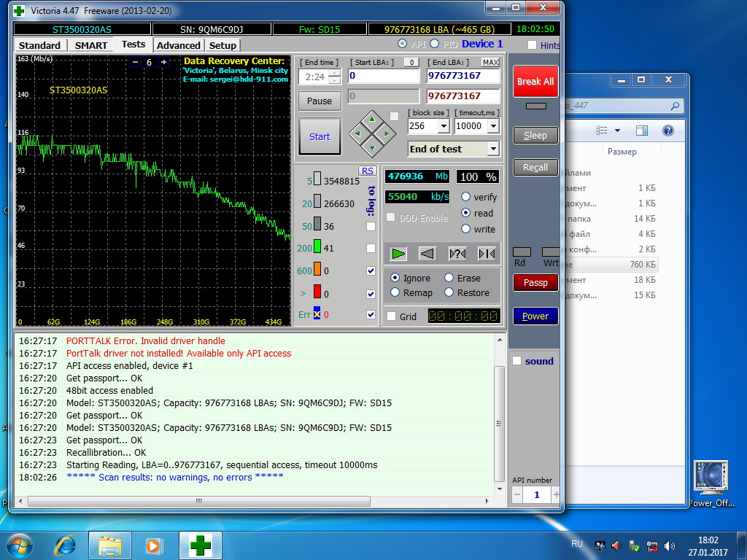
Task: Enable the Grid checkbox
Action: click(392, 316)
